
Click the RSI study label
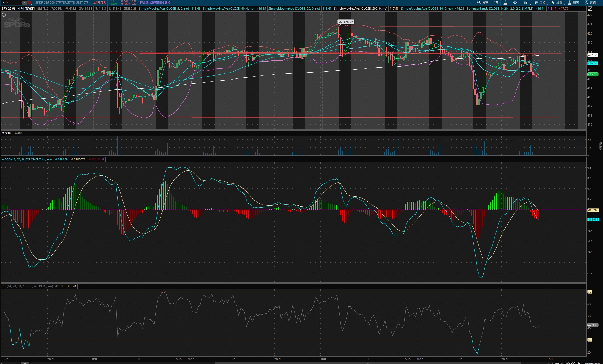[x=27, y=286]
